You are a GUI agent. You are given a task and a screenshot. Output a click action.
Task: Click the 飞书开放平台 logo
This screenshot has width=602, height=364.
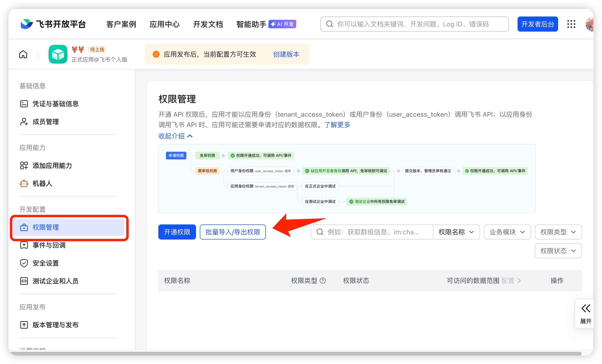tap(54, 24)
